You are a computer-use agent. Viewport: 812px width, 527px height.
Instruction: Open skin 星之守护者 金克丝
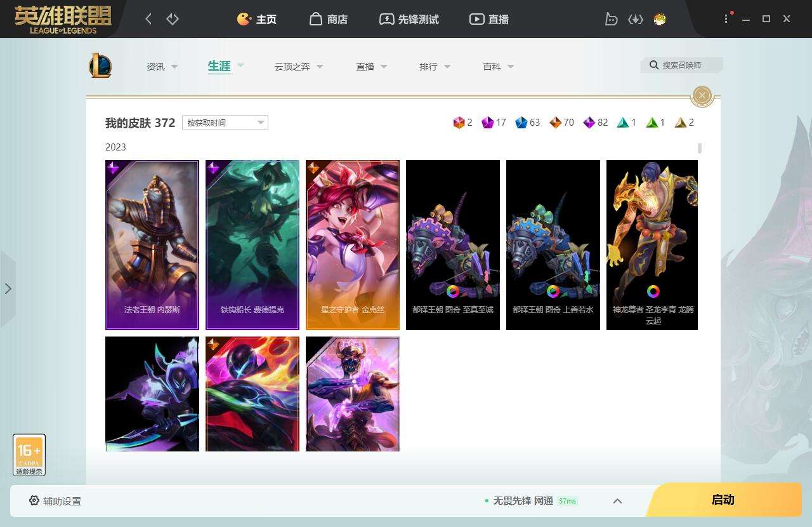point(353,245)
